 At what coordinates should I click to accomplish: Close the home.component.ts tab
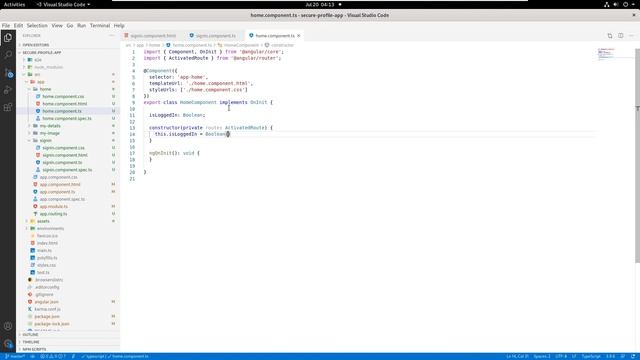point(299,36)
